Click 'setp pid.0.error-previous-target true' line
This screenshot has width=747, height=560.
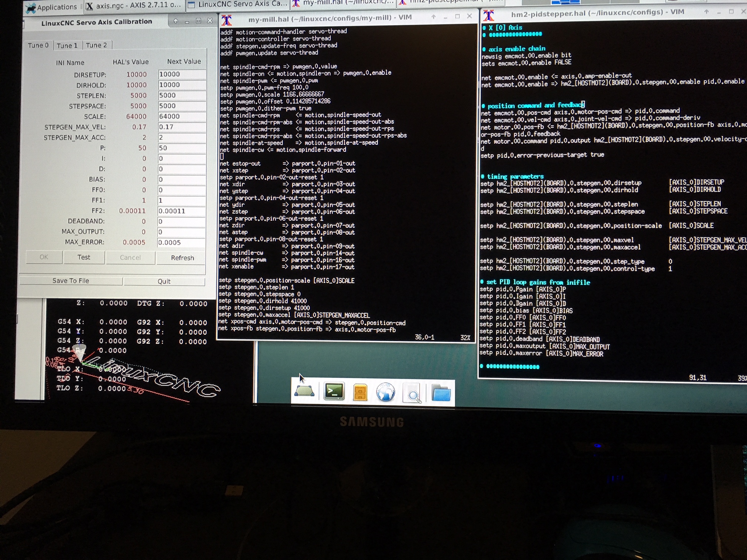coord(542,155)
